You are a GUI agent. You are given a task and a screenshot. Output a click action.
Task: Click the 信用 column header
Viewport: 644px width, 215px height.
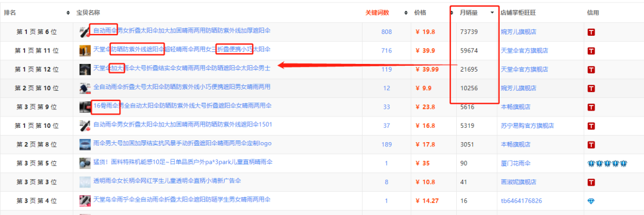coord(593,13)
